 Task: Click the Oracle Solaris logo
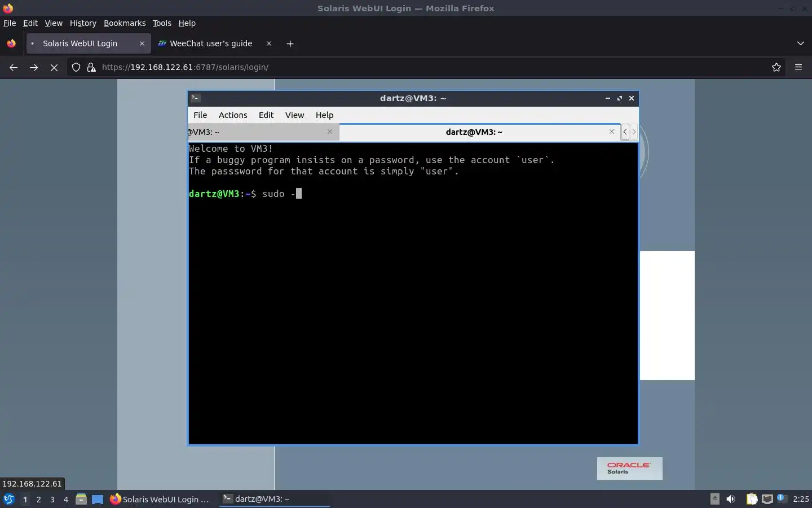[x=629, y=468]
